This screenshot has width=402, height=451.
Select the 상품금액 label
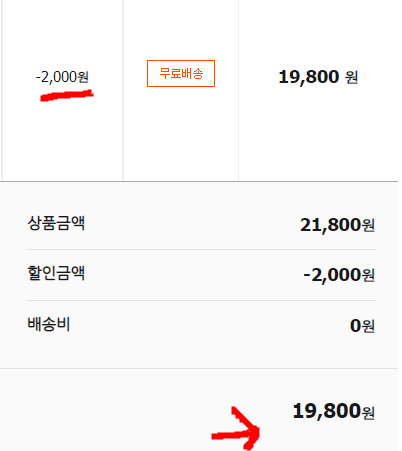pyautogui.click(x=56, y=223)
